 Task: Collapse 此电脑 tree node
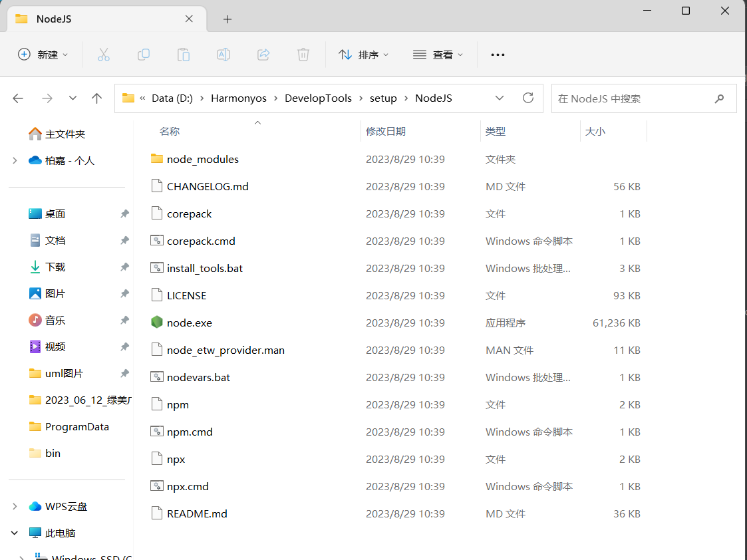tap(15, 533)
